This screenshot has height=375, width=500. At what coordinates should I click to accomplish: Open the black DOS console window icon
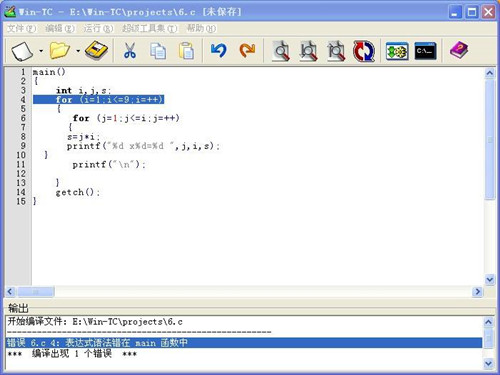pyautogui.click(x=425, y=51)
